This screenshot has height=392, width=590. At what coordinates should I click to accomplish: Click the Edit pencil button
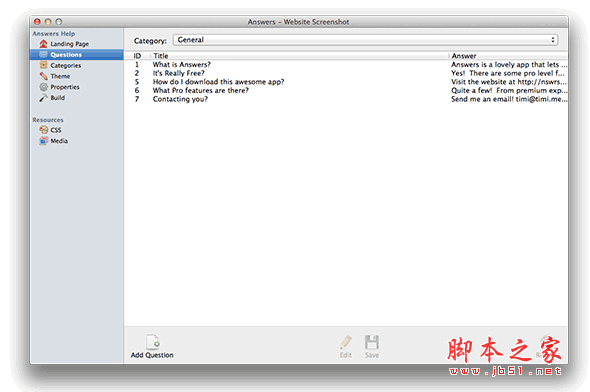[x=346, y=346]
